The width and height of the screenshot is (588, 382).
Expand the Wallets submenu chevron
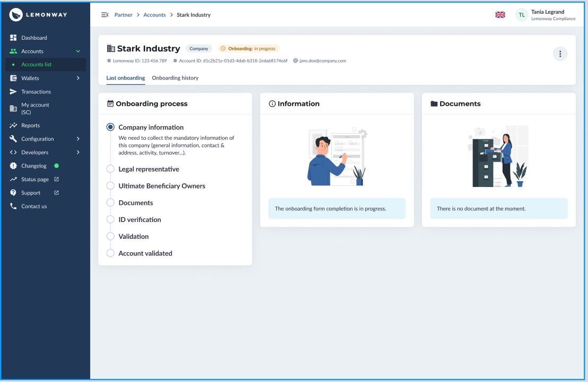[78, 78]
